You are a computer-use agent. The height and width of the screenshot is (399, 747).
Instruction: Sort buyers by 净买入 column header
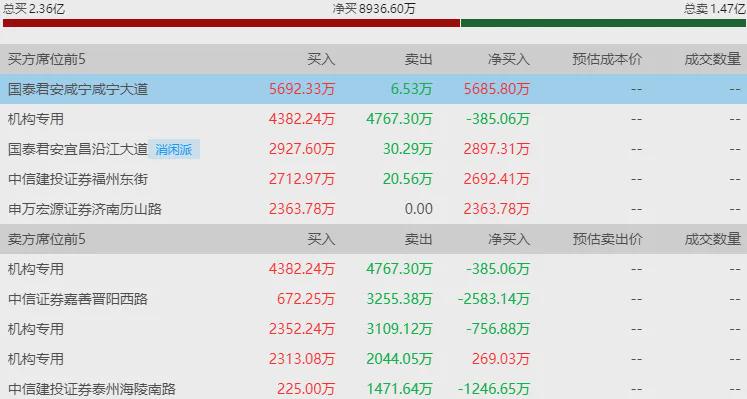[509, 59]
